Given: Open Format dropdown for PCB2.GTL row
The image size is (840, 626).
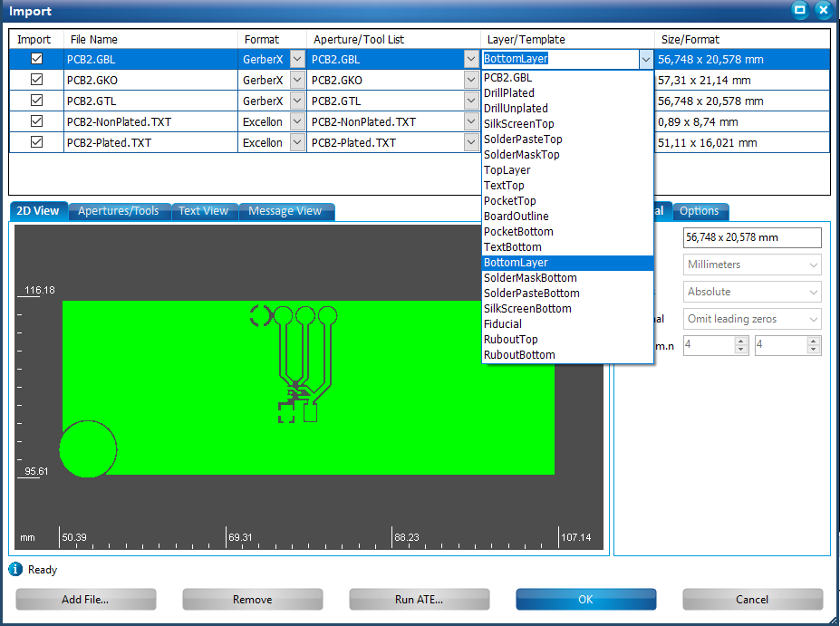Looking at the screenshot, I should click(297, 101).
